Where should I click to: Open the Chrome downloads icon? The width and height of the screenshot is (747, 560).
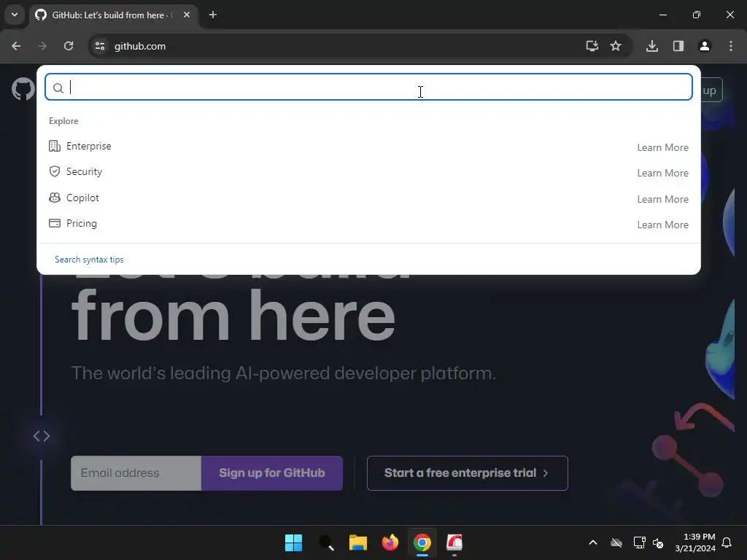coord(652,46)
